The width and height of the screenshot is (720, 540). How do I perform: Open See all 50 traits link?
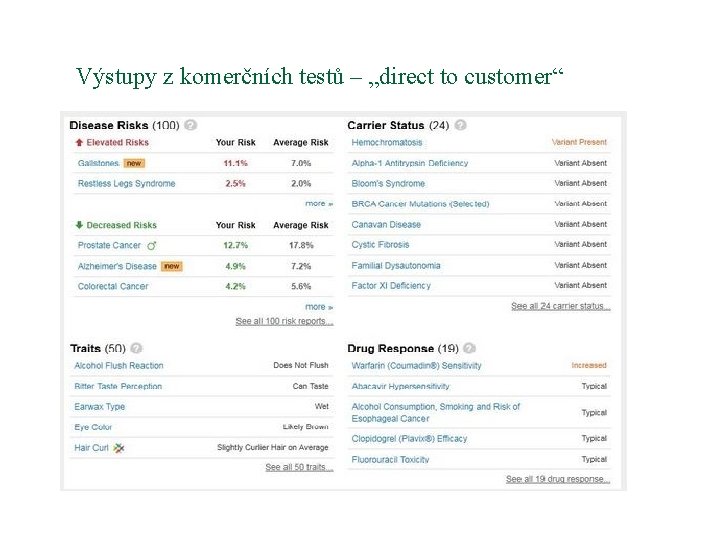(x=299, y=467)
